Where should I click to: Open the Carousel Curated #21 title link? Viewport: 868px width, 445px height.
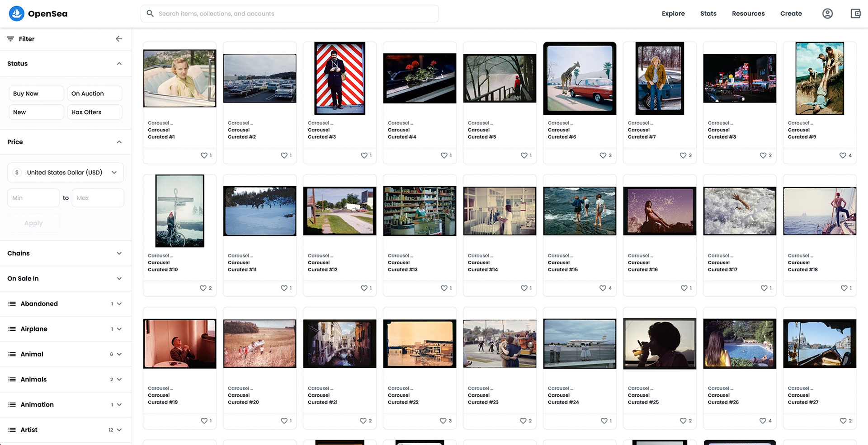[323, 399]
